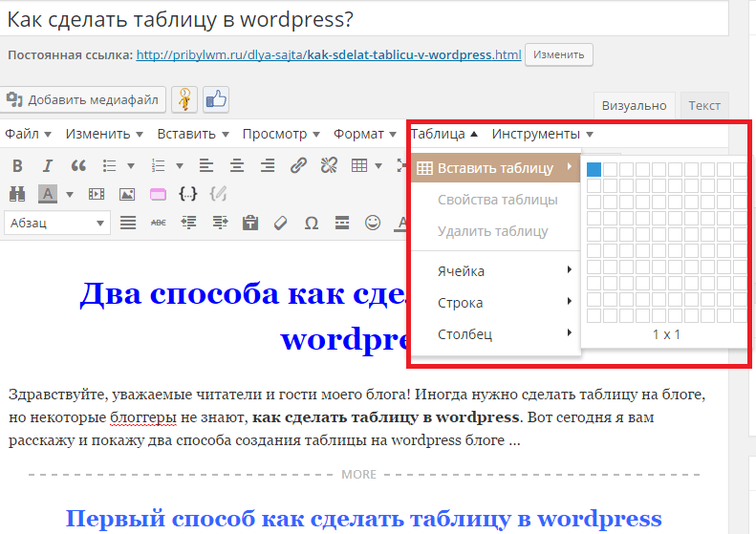Viewport: 756px width, 534px height.
Task: Align text to the left
Action: click(206, 166)
